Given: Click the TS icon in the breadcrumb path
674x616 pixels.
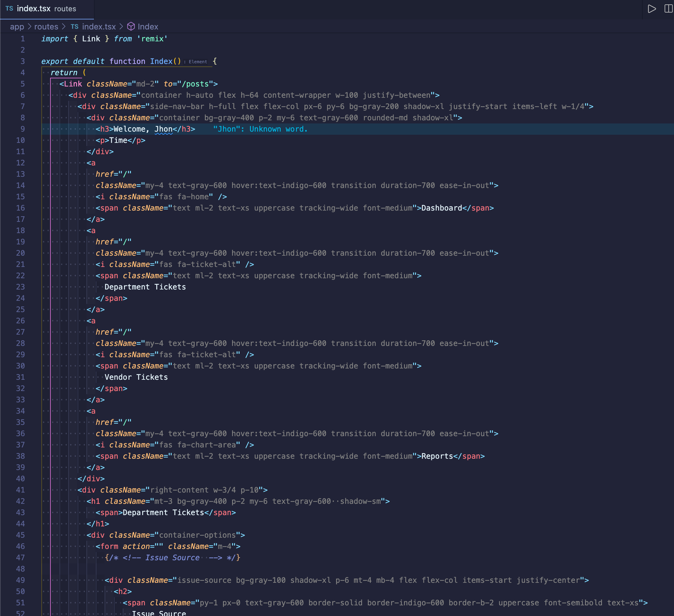Looking at the screenshot, I should [x=75, y=27].
